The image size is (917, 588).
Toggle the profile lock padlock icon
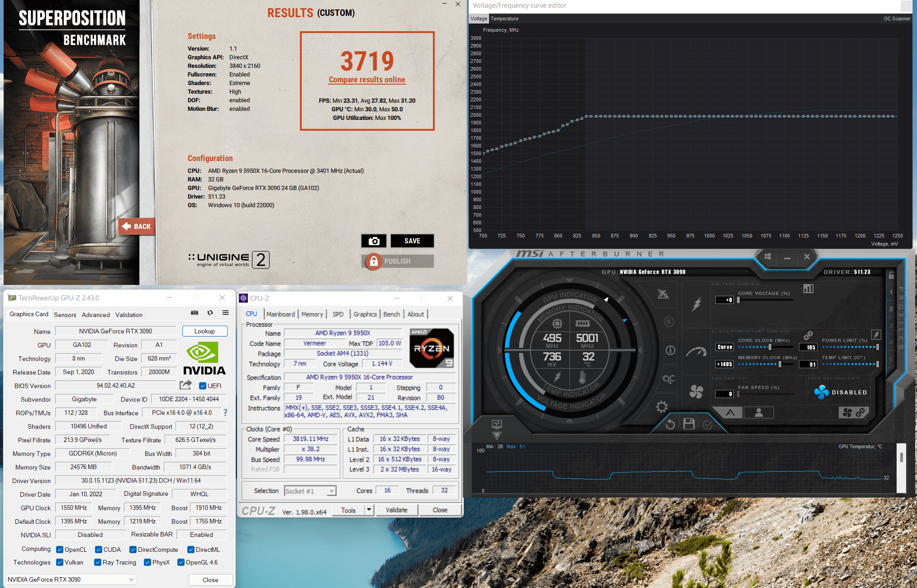[x=891, y=275]
